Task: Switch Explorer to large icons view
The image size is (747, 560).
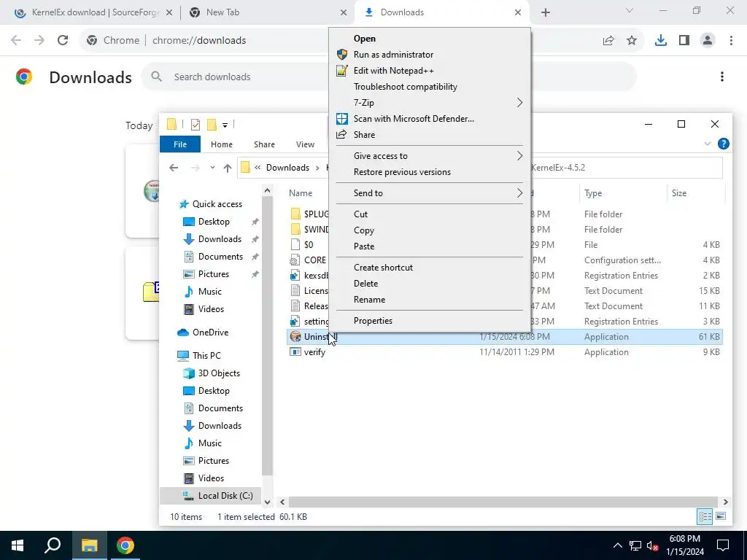Action: click(721, 517)
